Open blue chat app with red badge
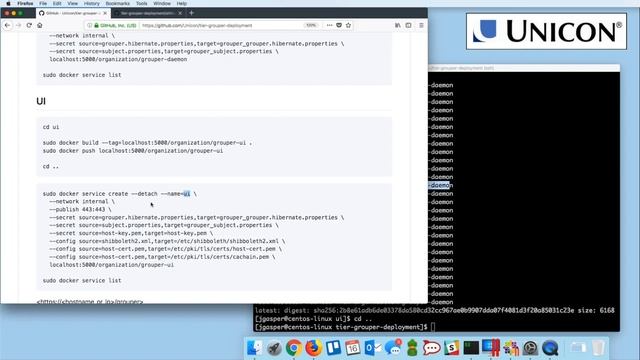 click(393, 348)
